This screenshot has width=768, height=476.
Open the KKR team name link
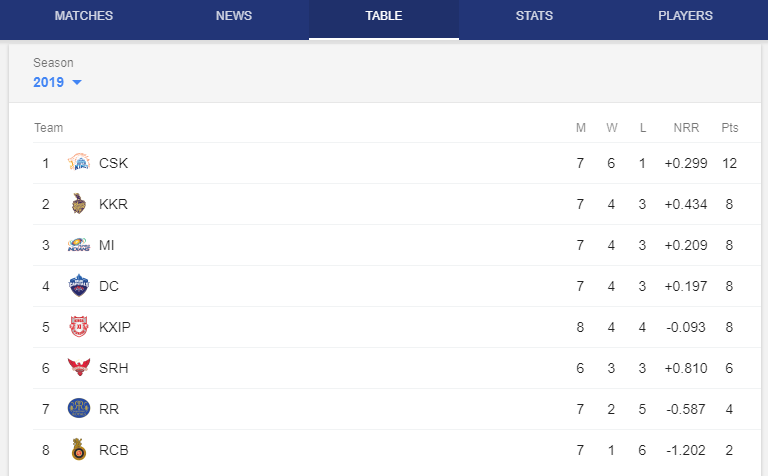[x=113, y=204]
